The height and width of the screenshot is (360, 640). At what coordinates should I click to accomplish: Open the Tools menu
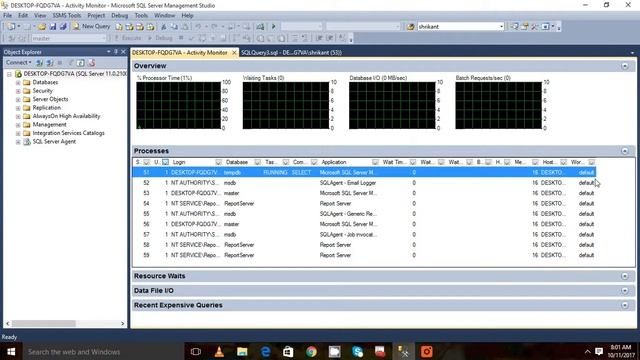141,16
